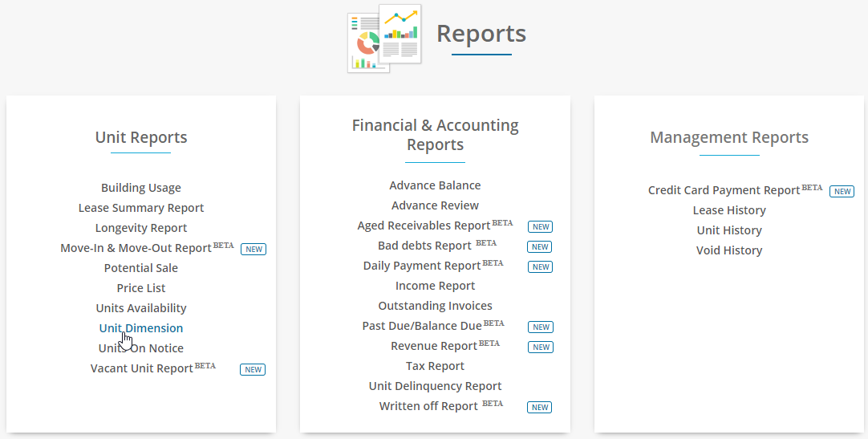Open the Building Usage report
Viewport: 868px width, 439px height.
point(141,188)
